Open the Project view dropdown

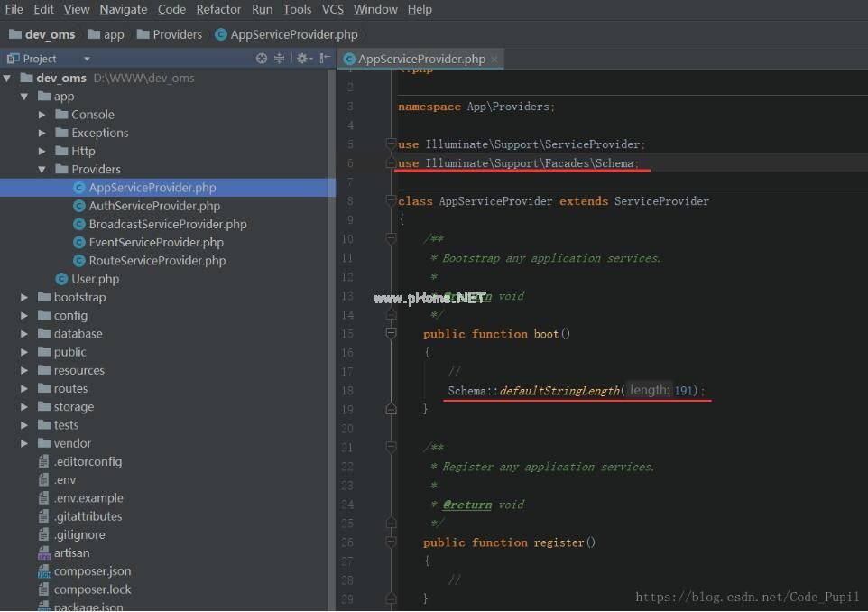87,59
